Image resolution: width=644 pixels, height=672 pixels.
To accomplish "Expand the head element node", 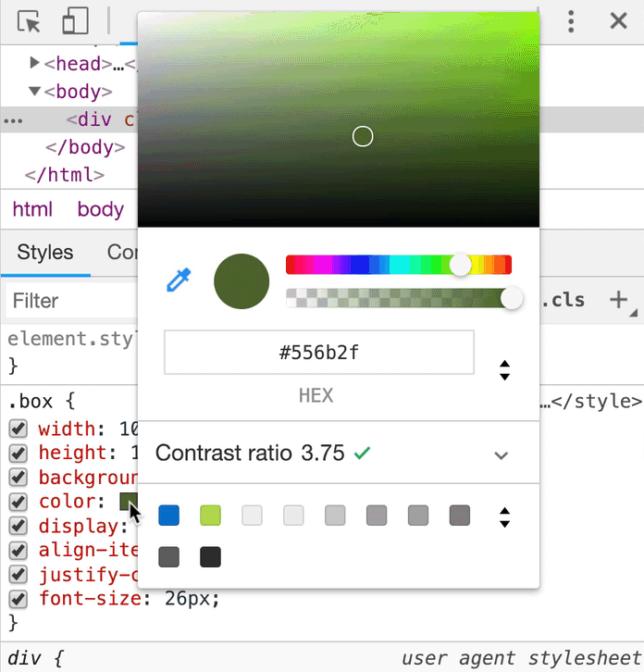I will pyautogui.click(x=35, y=63).
